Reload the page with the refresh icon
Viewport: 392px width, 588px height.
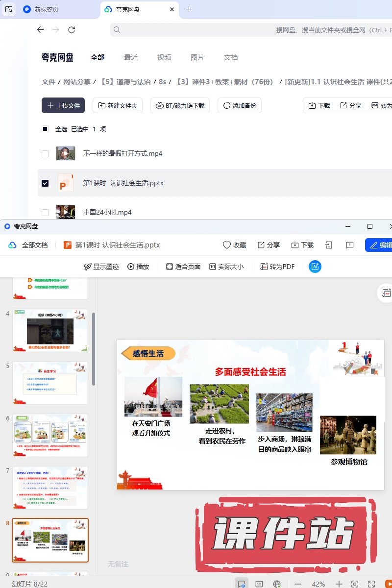(72, 30)
